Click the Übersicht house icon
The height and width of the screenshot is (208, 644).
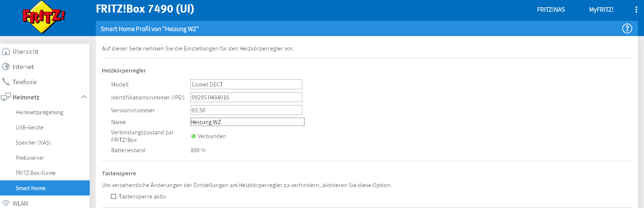6,52
